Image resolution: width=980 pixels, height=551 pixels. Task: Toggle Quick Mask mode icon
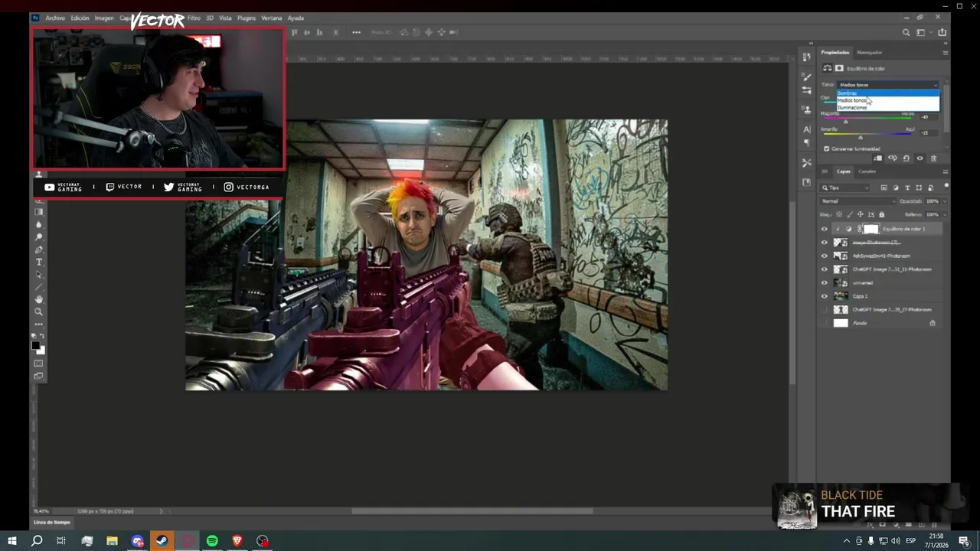(x=38, y=363)
